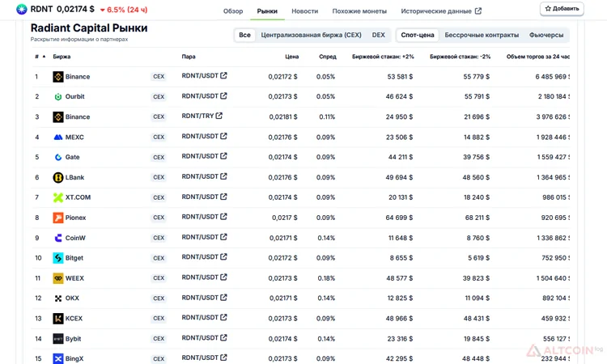607x364 pixels.
Task: Click price 0,0217 $ in Pionex row
Action: pyautogui.click(x=285, y=218)
